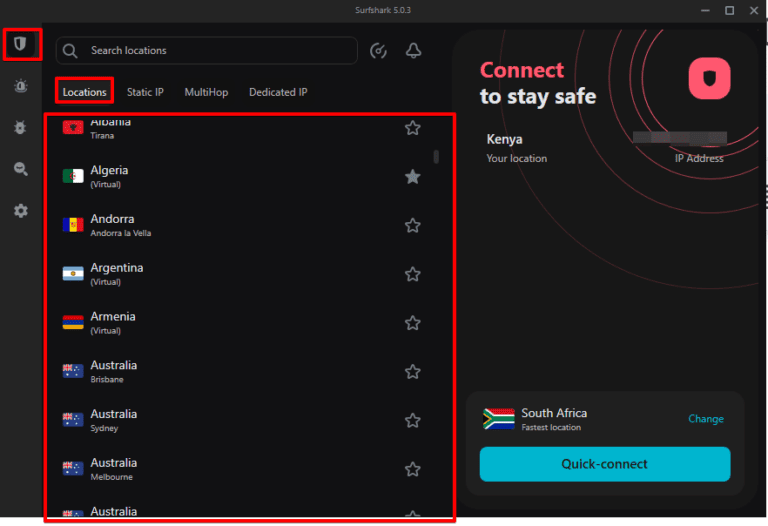Open the notifications bell icon

coord(413,51)
